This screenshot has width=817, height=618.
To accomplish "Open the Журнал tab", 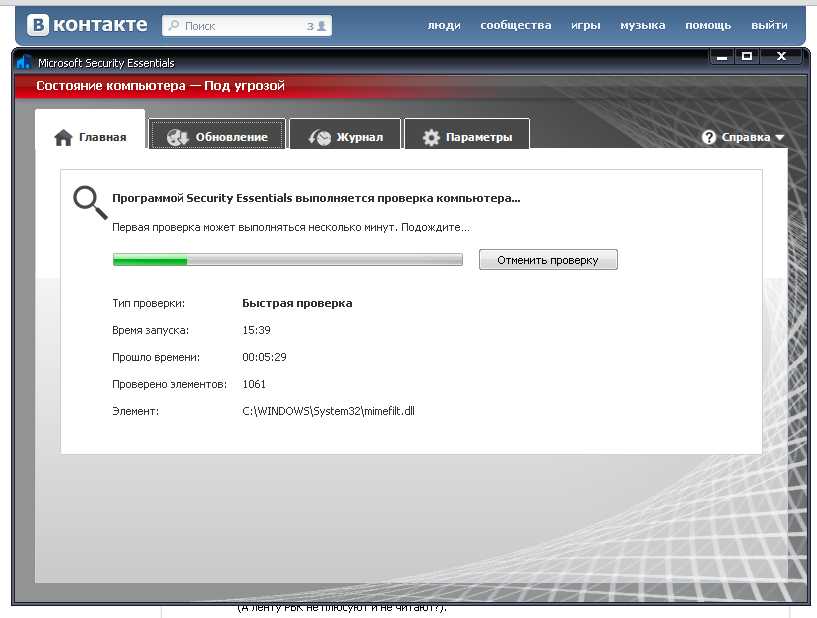I will pos(345,134).
